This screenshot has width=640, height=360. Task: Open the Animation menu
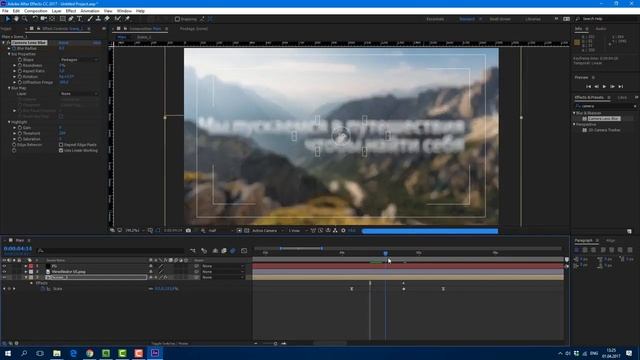coord(90,11)
